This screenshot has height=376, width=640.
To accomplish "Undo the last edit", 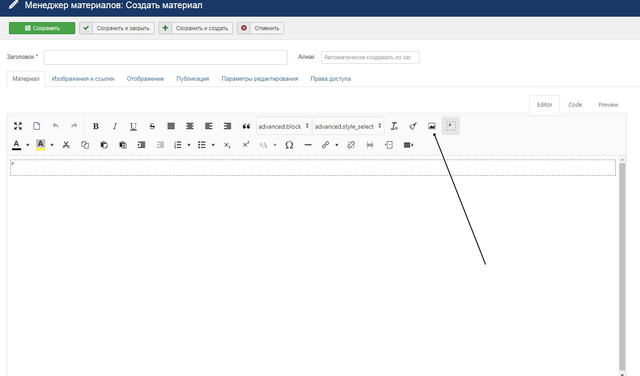I will point(56,126).
